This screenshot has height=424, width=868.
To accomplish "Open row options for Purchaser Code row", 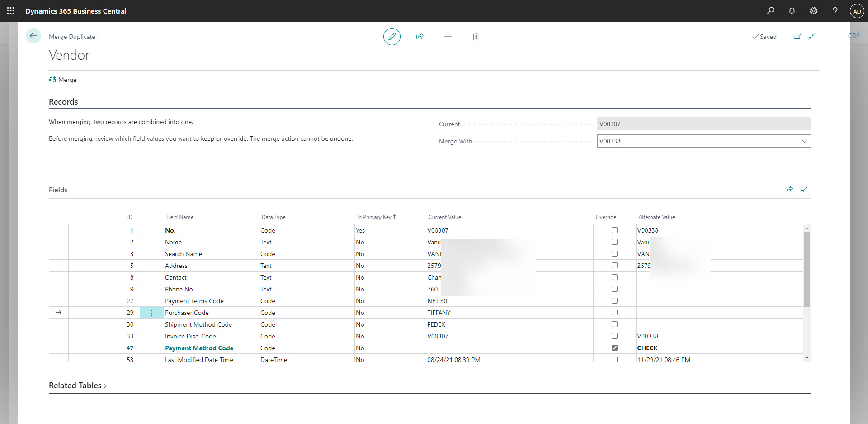I will tap(152, 313).
